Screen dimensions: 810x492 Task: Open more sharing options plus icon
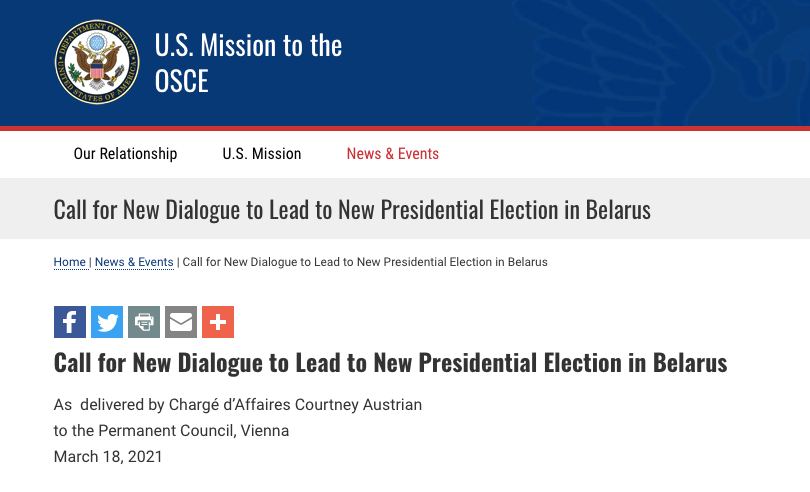(218, 322)
